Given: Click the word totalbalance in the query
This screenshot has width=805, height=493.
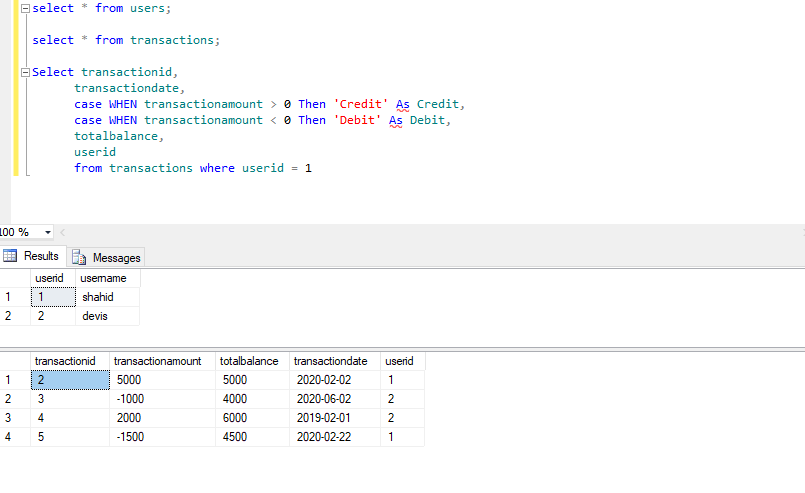Looking at the screenshot, I should coord(116,136).
